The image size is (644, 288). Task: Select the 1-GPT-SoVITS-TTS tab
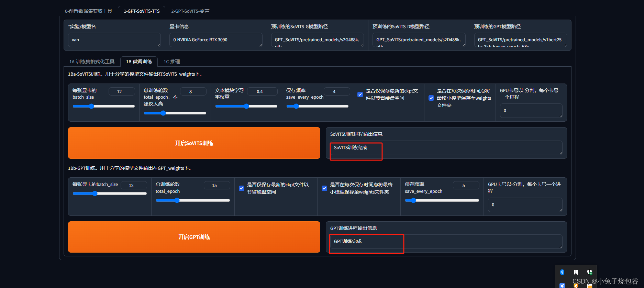point(142,11)
